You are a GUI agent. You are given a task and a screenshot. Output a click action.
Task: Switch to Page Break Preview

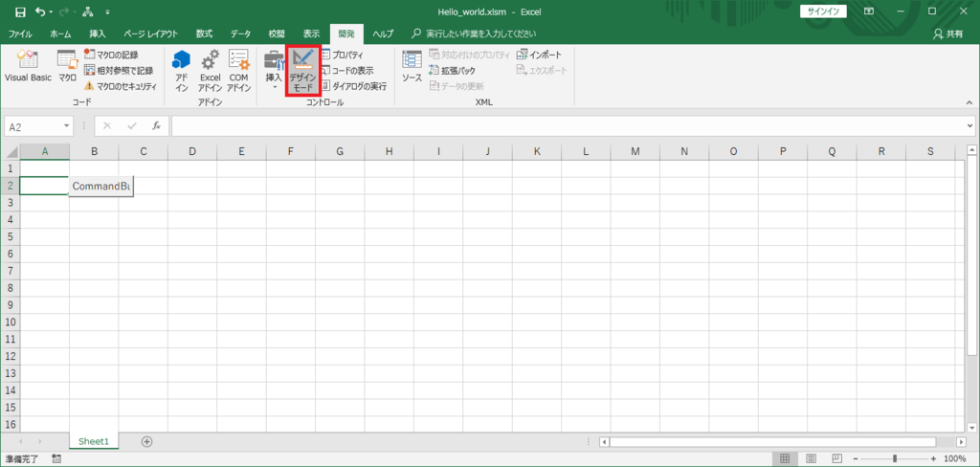837,459
